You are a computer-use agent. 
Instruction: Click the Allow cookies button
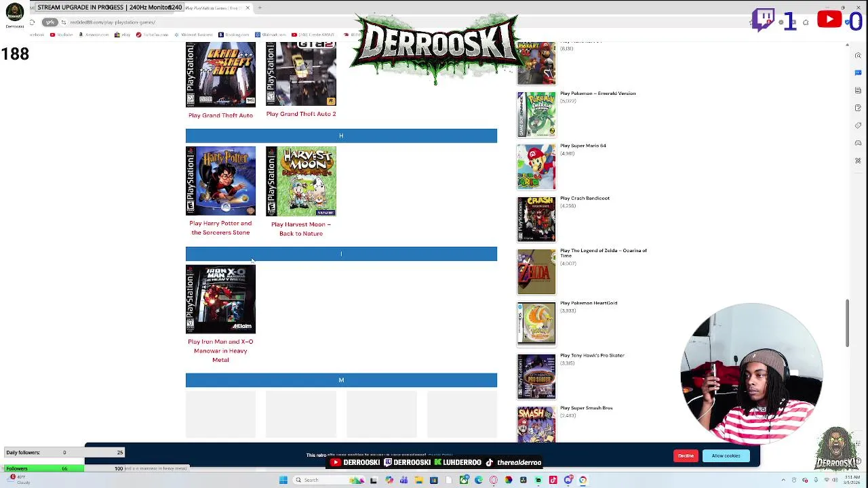click(726, 455)
